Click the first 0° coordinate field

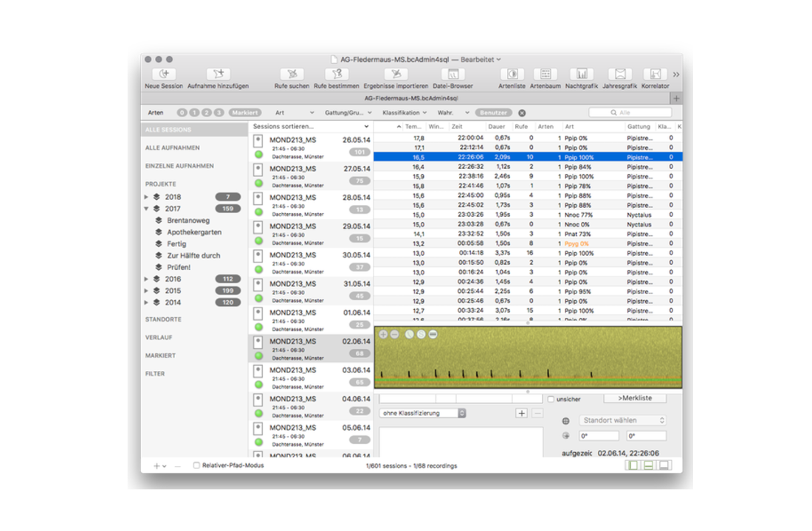pos(598,436)
